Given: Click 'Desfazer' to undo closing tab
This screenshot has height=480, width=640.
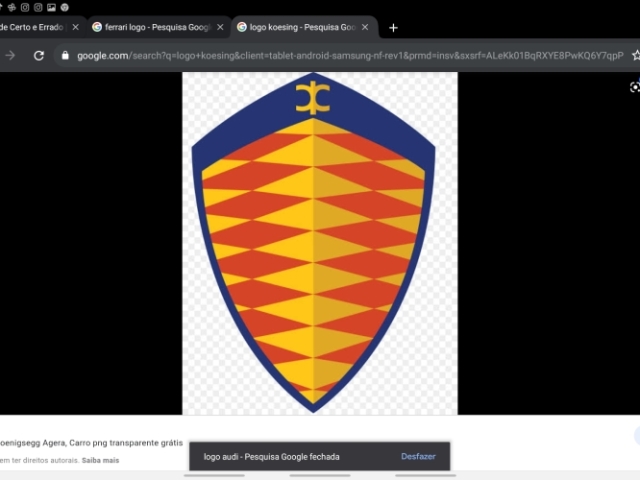Looking at the screenshot, I should coord(418,456).
